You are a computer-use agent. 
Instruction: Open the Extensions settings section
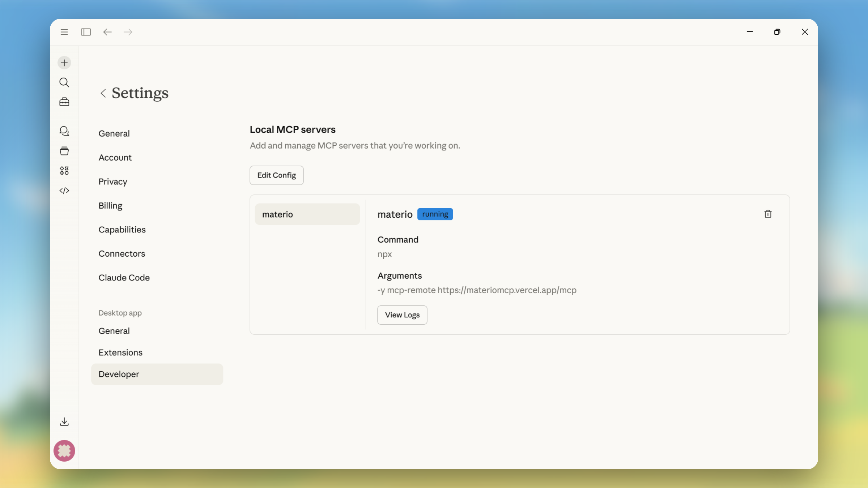[120, 352]
